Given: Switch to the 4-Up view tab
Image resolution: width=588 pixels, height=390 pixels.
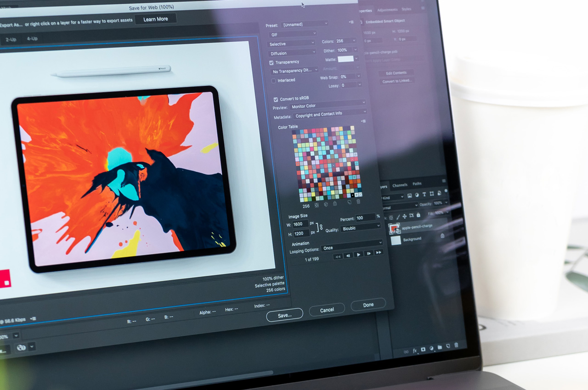Looking at the screenshot, I should click(x=32, y=39).
